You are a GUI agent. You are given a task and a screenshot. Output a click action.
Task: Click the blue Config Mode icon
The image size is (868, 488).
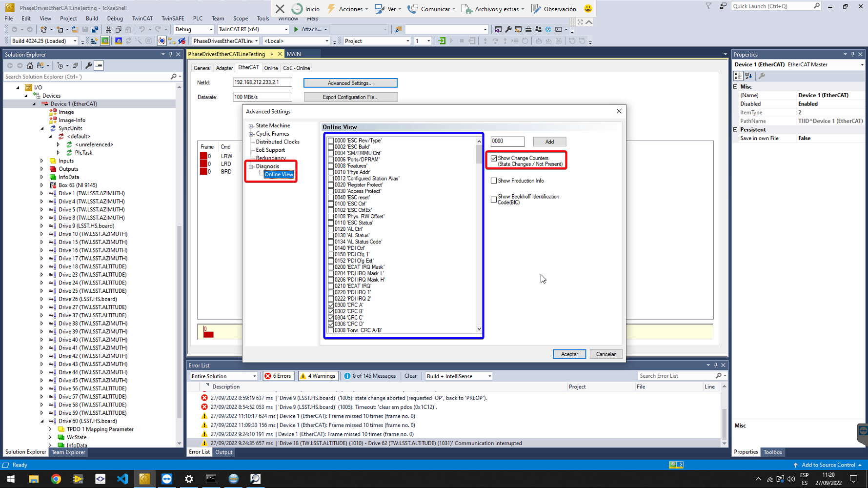[119, 41]
